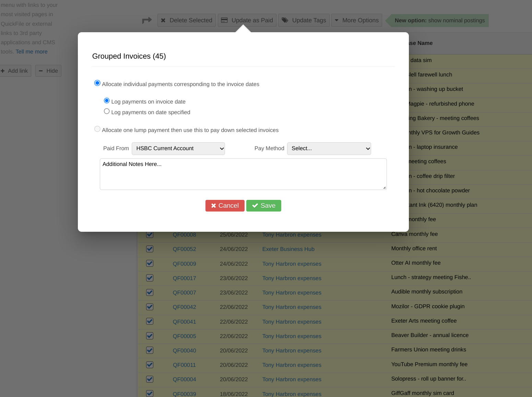Click the share arrow icon in the toolbar

point(147,21)
